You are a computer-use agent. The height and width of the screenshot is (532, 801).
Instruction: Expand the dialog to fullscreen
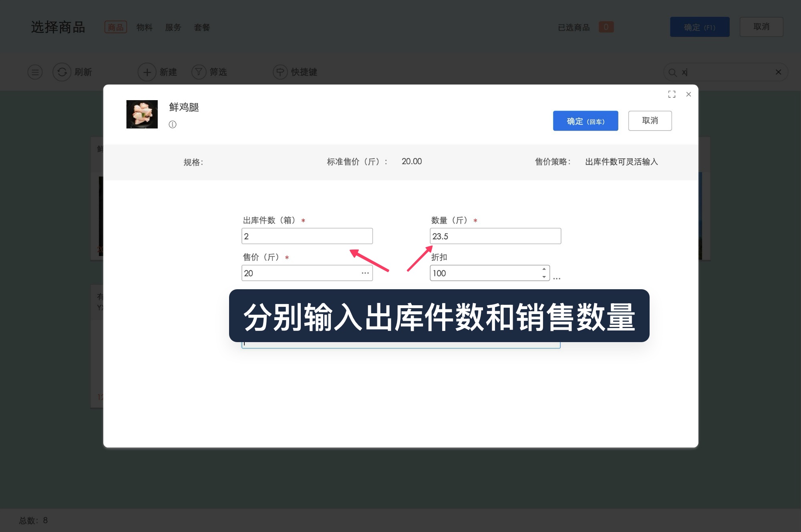click(x=672, y=94)
